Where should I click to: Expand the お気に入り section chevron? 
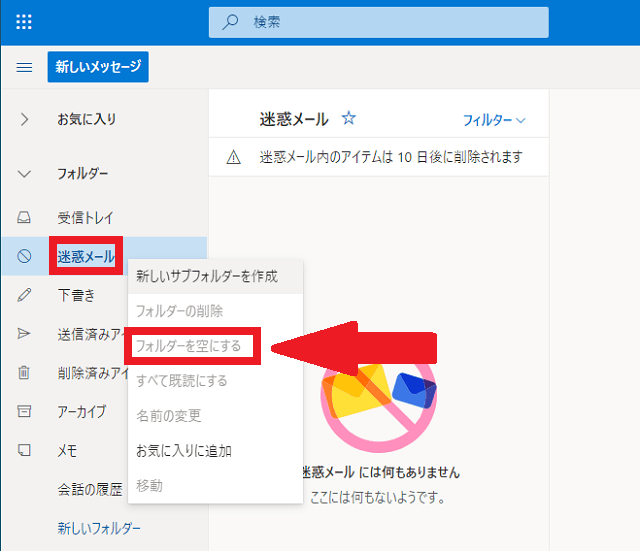pyautogui.click(x=24, y=119)
